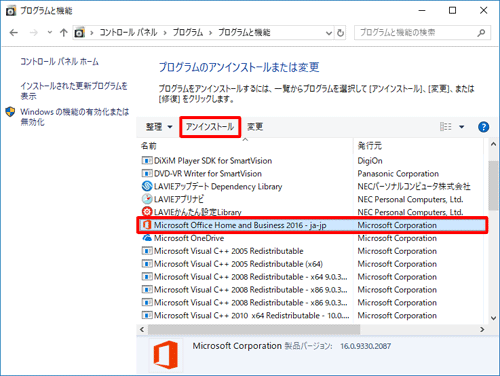Sort by the 発行元 column header
This screenshot has width=500, height=376.
[370, 146]
